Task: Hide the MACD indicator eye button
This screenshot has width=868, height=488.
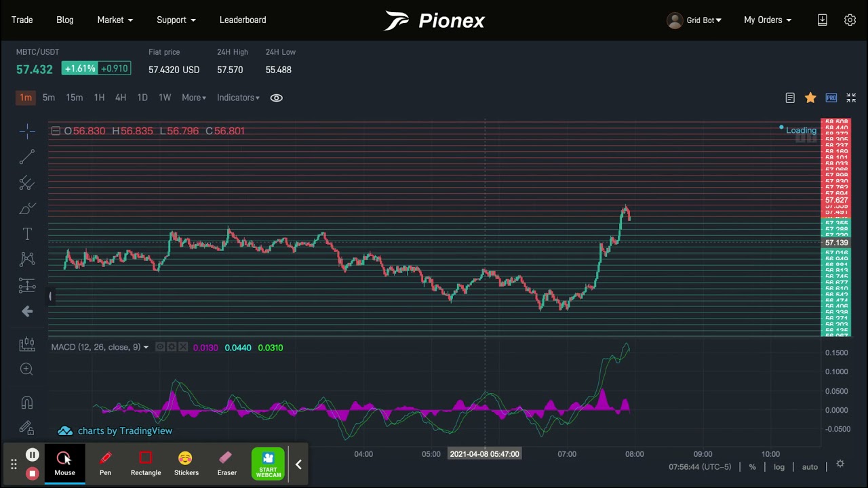Action: [160, 347]
